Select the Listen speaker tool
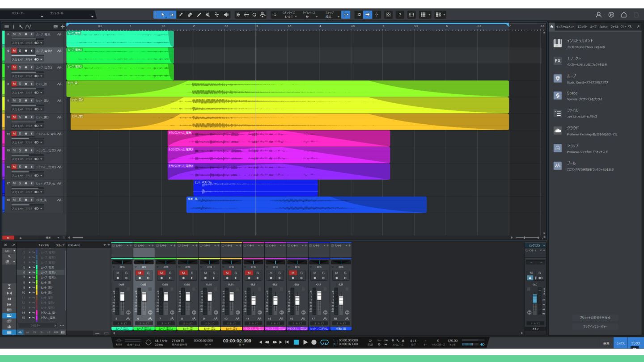This screenshot has width=644, height=362. coord(226,15)
